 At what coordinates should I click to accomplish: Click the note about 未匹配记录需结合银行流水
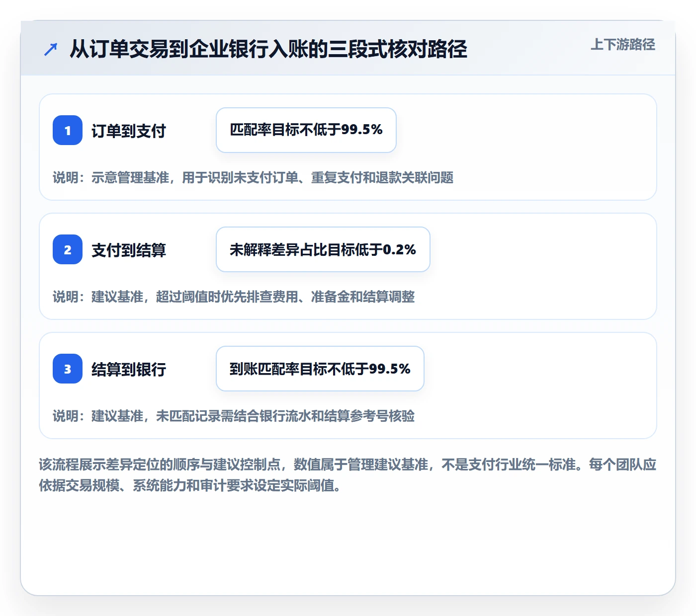click(x=234, y=416)
